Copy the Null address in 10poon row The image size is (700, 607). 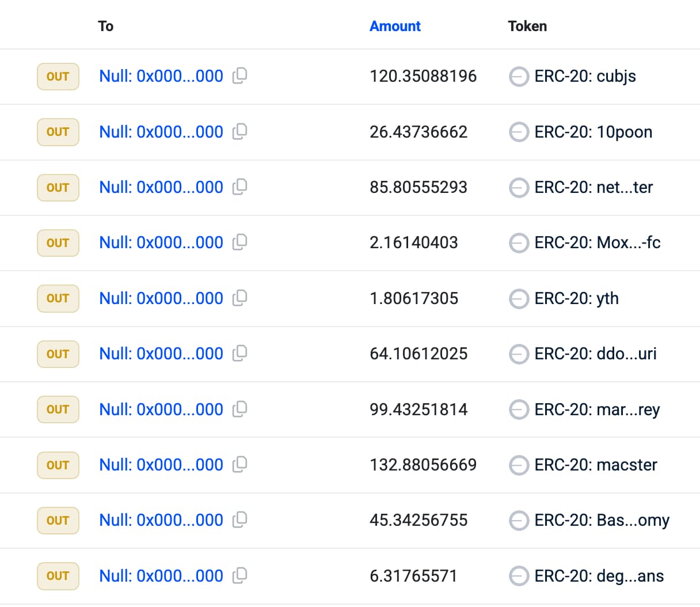pyautogui.click(x=239, y=132)
